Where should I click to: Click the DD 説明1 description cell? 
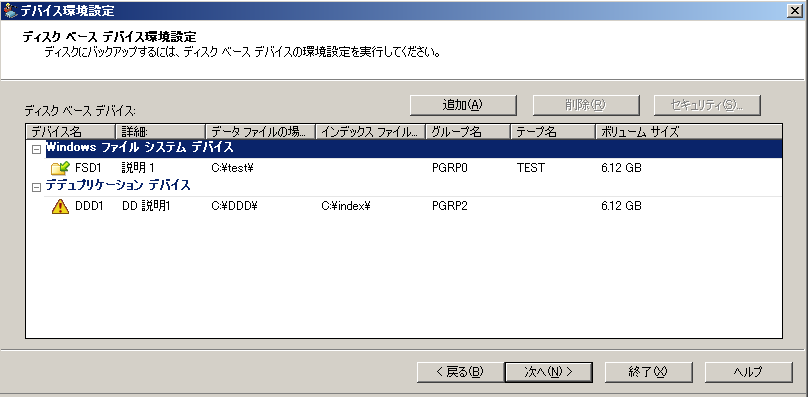[146, 207]
